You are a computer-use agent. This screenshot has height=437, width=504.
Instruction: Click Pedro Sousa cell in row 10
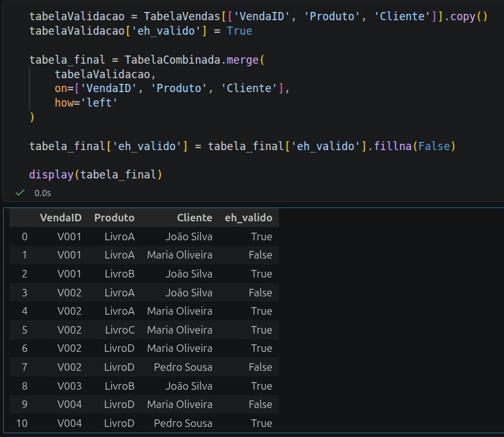pyautogui.click(x=183, y=423)
